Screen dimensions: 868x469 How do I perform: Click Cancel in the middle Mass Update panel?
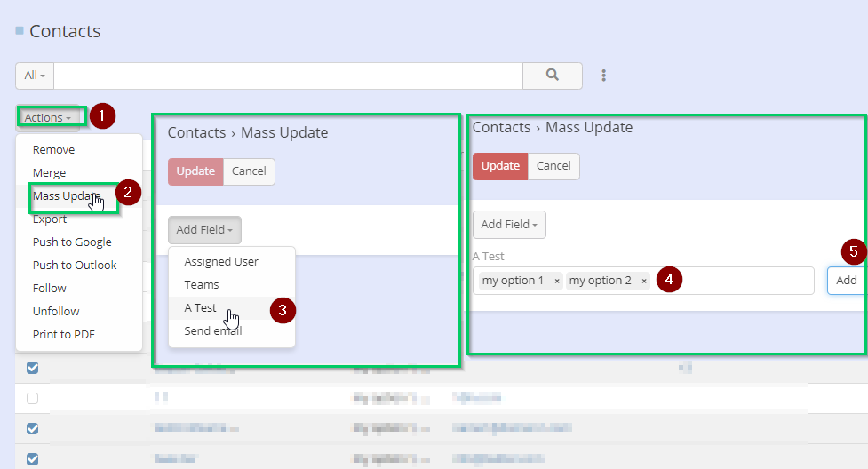click(x=249, y=171)
